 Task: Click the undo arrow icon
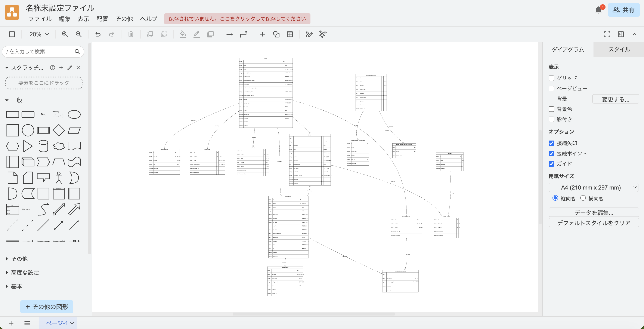[98, 34]
